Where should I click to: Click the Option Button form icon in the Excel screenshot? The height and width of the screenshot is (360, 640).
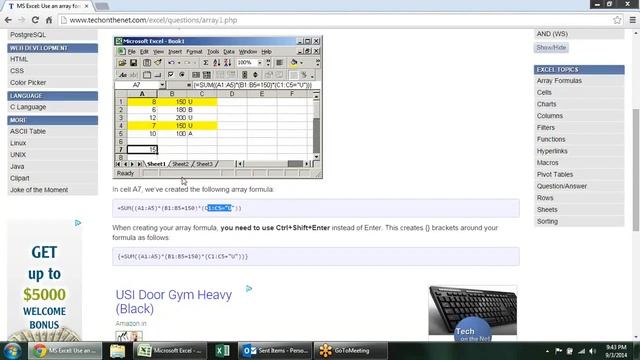(182, 75)
